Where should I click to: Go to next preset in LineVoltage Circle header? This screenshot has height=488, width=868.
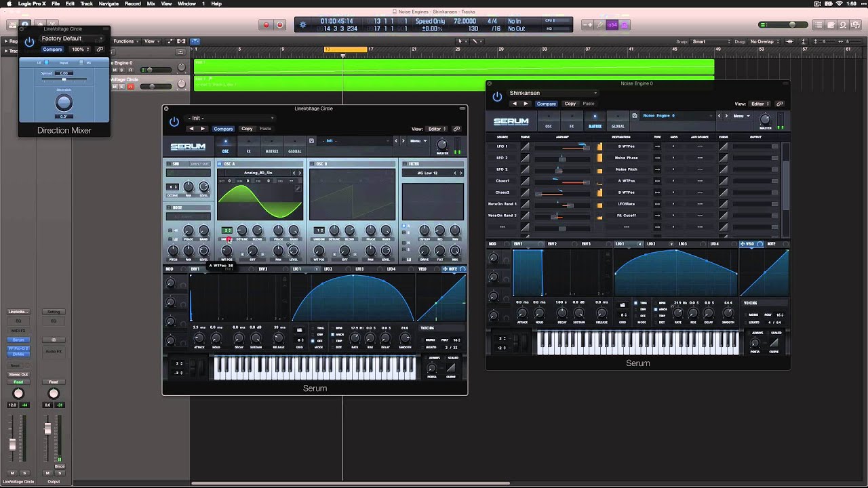(202, 129)
